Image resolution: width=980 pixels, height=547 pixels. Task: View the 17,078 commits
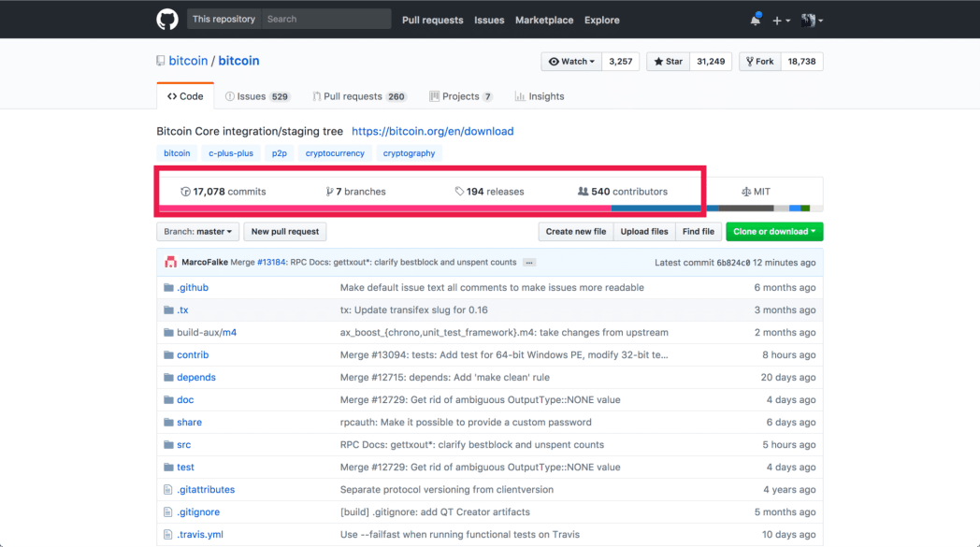click(x=223, y=192)
